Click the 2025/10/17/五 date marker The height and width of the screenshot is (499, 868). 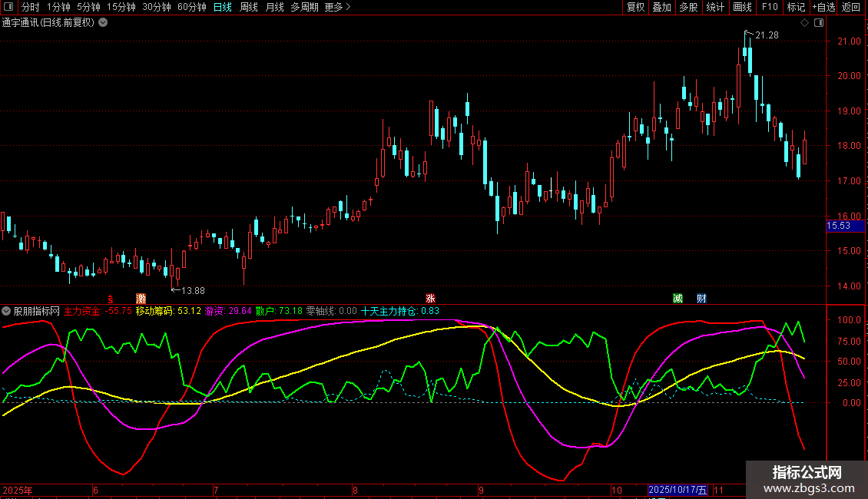tap(678, 490)
